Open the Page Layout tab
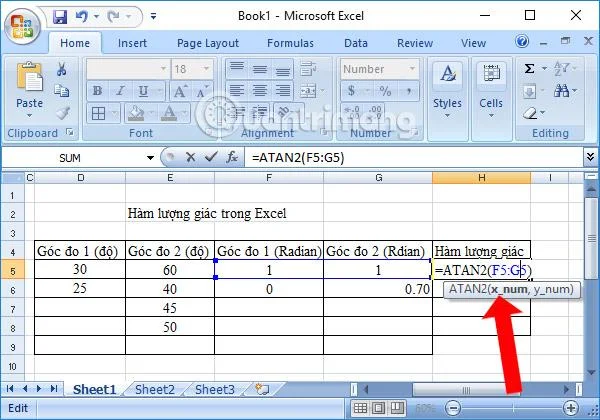 pos(208,43)
